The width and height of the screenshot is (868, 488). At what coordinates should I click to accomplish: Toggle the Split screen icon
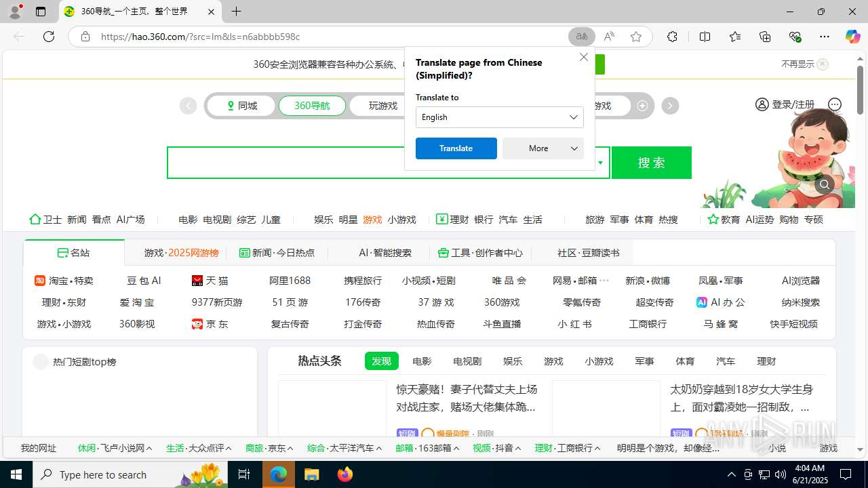(705, 37)
